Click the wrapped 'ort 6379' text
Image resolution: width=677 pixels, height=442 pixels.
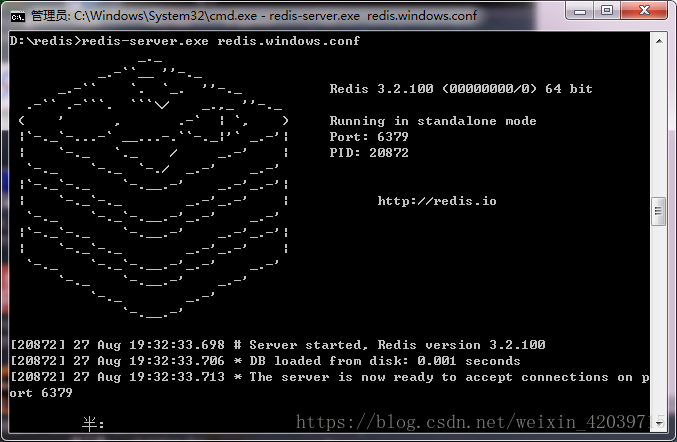point(41,393)
